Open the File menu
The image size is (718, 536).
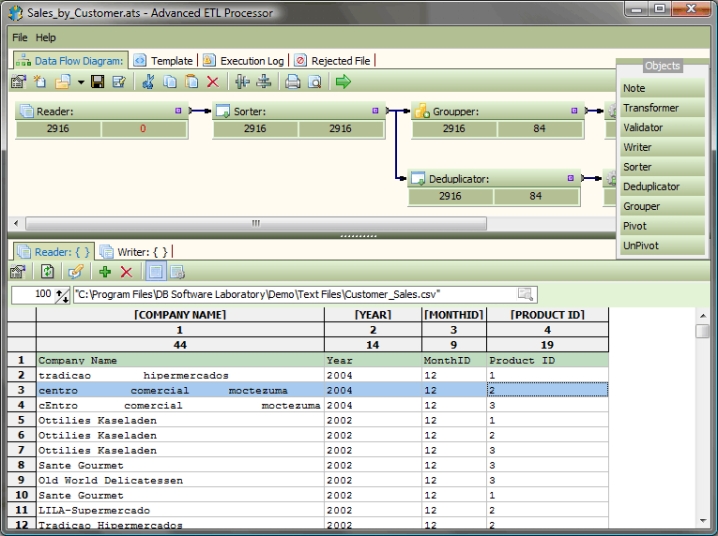20,37
